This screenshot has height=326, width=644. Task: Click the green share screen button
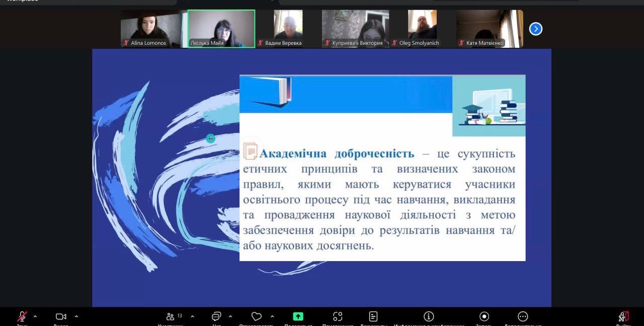tap(298, 316)
